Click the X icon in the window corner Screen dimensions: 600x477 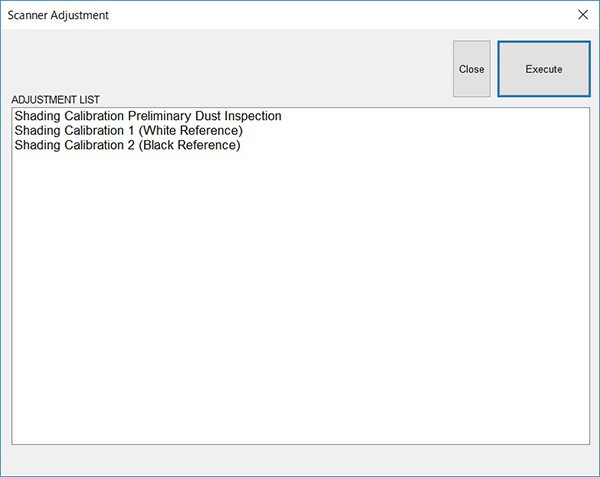click(x=583, y=15)
